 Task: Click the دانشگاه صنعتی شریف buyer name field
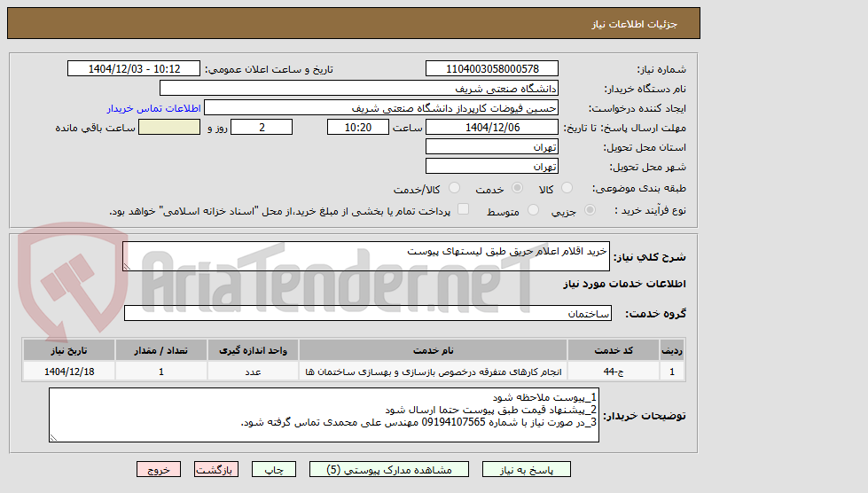point(359,88)
